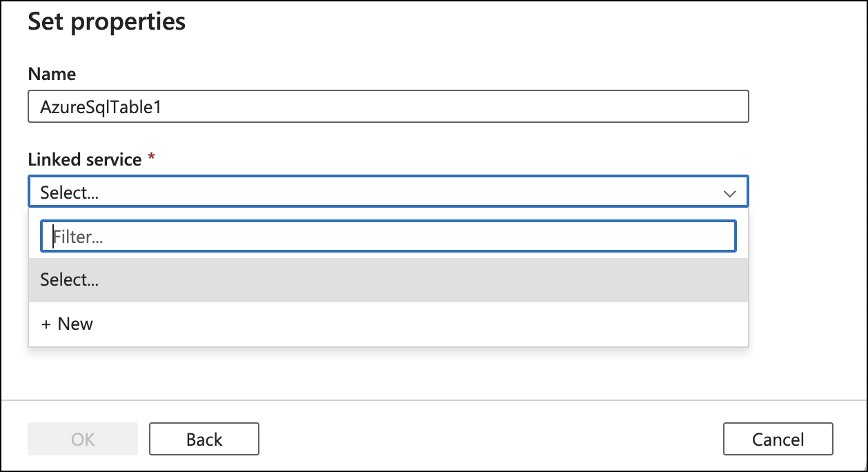Image resolution: width=868 pixels, height=472 pixels.
Task: Choose the highlighted Select... list option
Action: coord(70,279)
